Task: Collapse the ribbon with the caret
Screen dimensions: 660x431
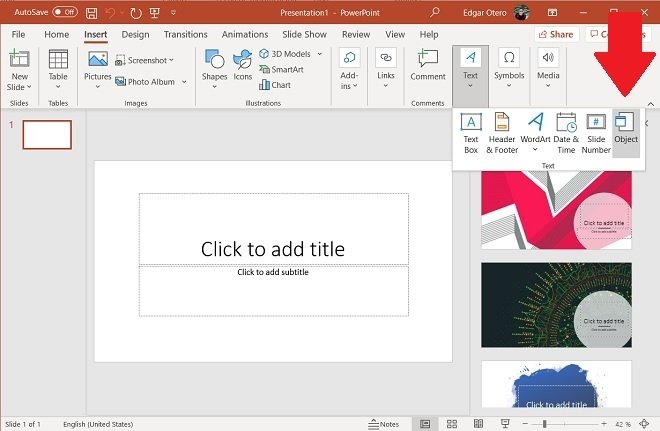Action: [651, 104]
